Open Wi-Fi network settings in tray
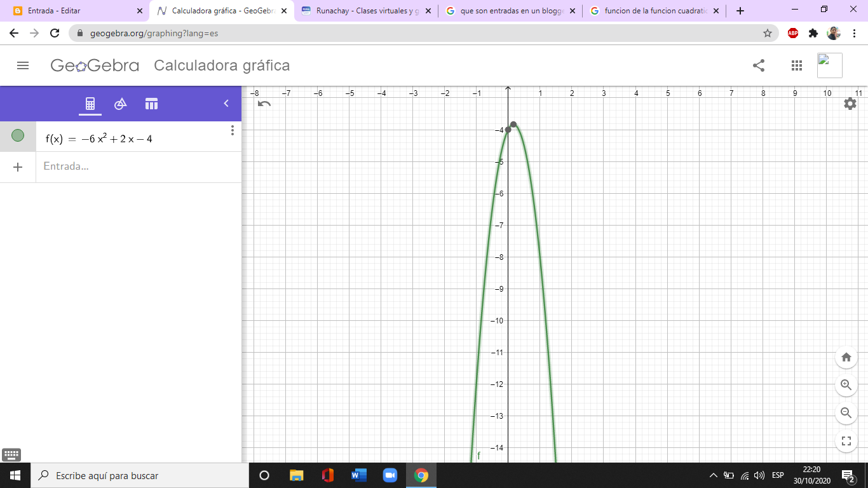The height and width of the screenshot is (488, 868). [745, 475]
